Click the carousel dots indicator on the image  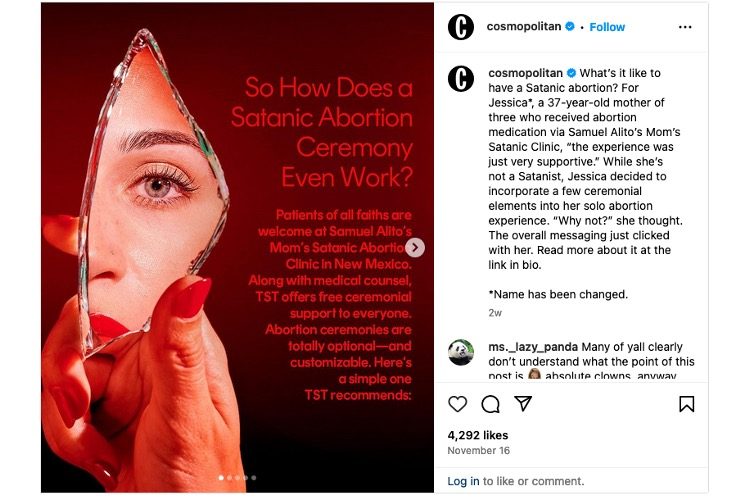pos(238,478)
